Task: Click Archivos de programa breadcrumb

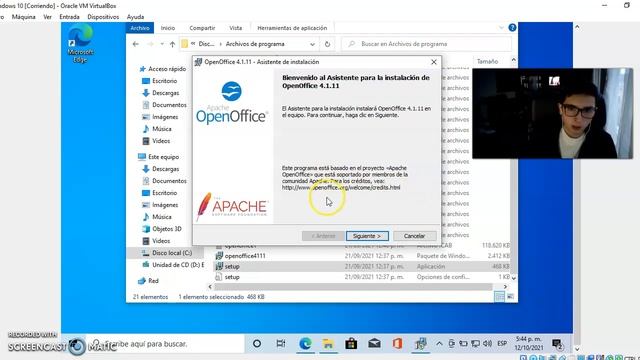Action: 255,44
